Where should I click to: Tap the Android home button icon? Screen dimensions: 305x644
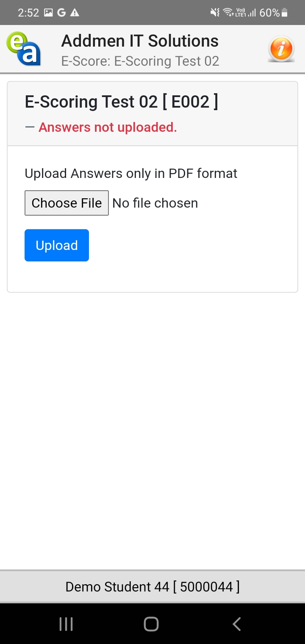coord(151,624)
